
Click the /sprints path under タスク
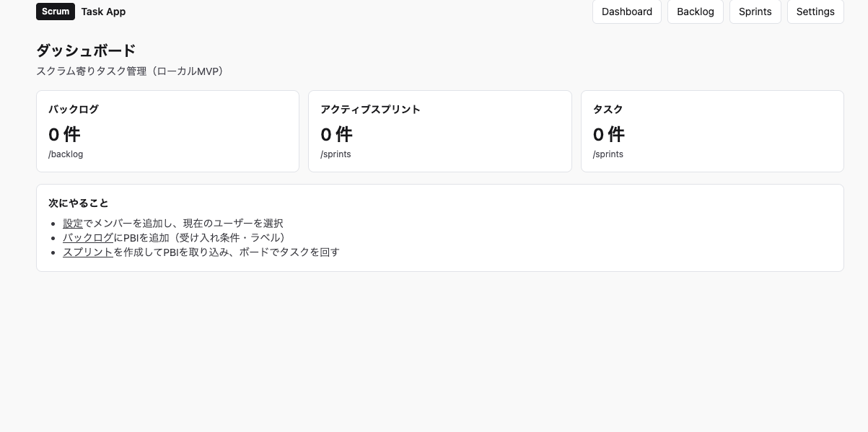[608, 154]
